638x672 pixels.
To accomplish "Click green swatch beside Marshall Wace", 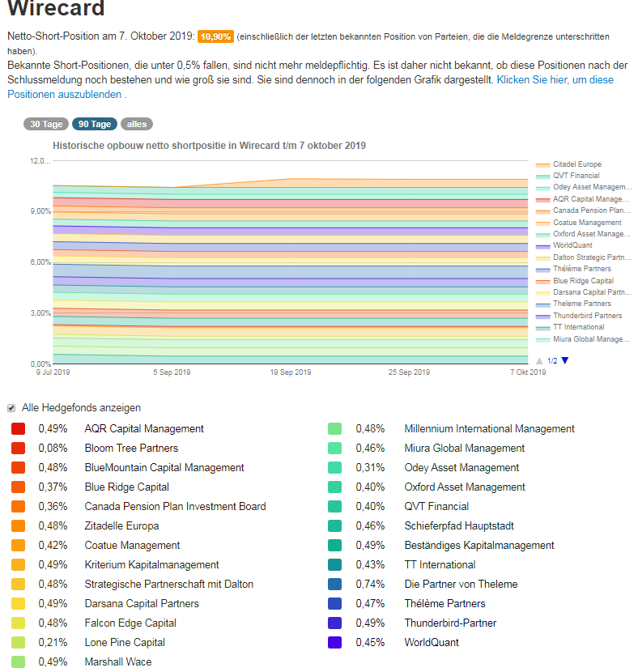I will [18, 661].
